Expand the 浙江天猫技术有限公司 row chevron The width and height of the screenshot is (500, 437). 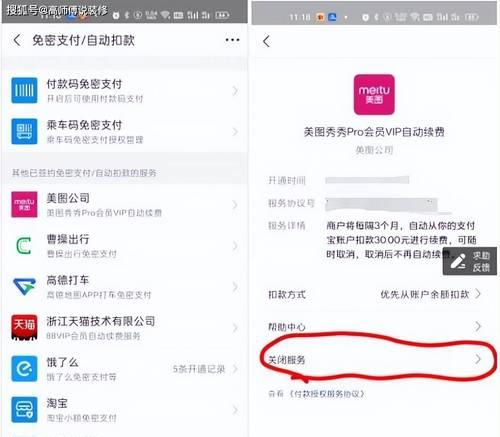(x=235, y=328)
